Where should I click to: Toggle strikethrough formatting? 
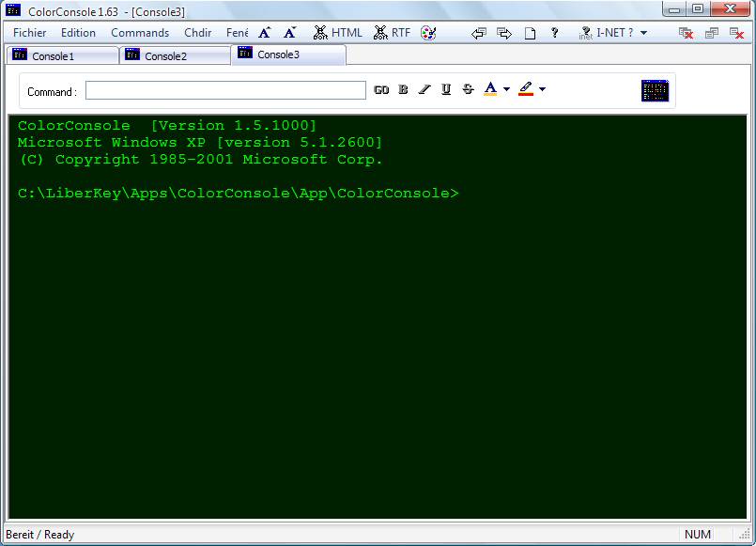pyautogui.click(x=468, y=89)
